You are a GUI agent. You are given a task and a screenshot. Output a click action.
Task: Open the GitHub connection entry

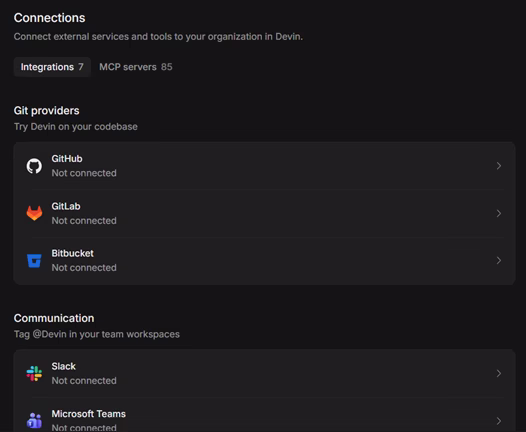click(x=264, y=166)
